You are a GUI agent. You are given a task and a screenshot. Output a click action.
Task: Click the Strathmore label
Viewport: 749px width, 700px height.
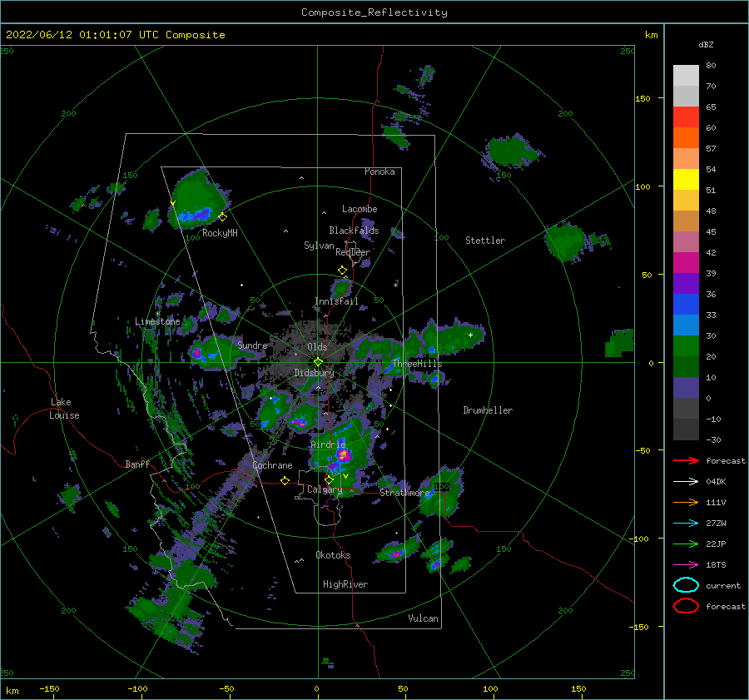coord(404,493)
